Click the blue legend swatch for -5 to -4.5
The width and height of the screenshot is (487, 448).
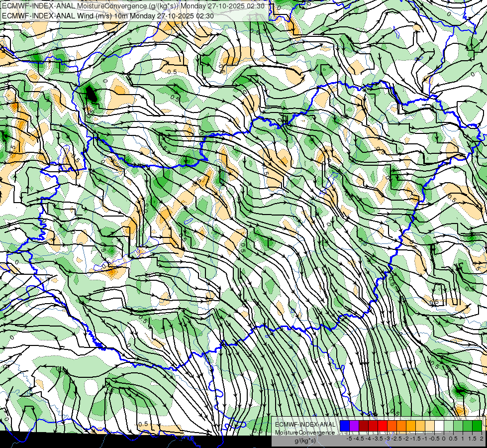(x=345, y=426)
